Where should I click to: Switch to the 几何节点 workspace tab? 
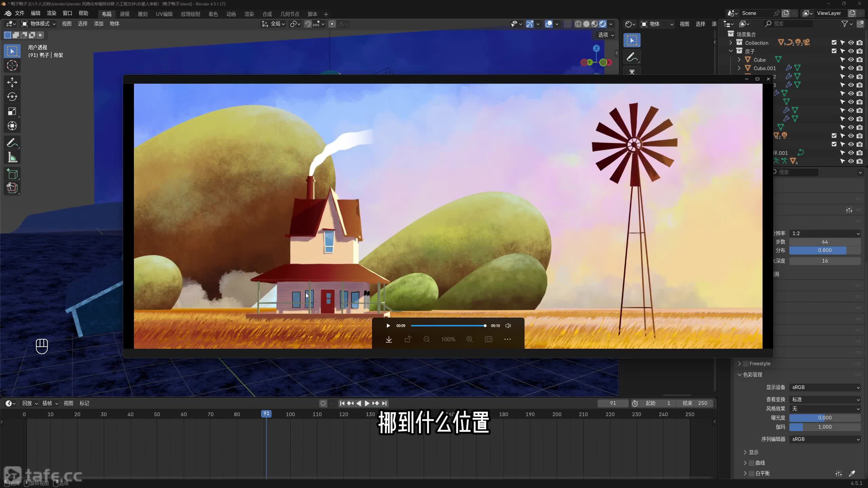[x=290, y=14]
